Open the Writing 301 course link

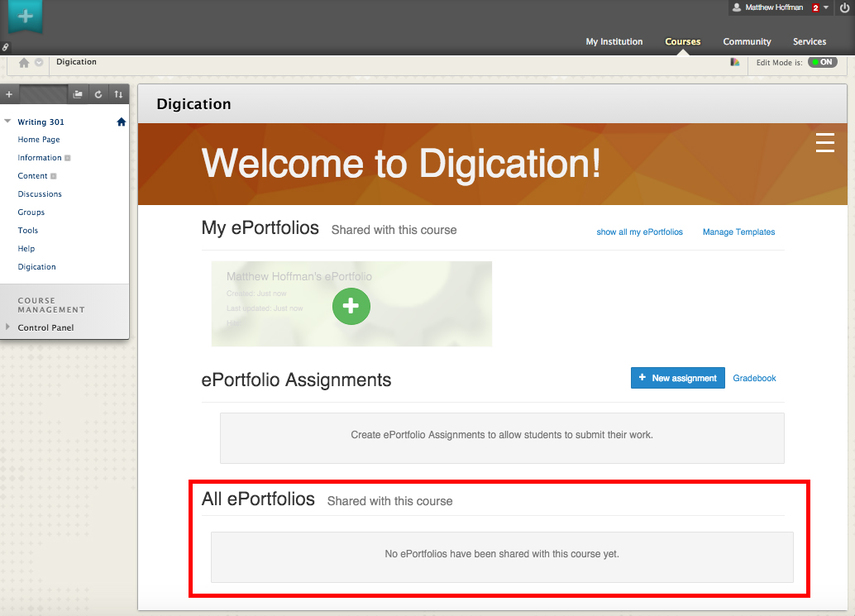point(41,122)
